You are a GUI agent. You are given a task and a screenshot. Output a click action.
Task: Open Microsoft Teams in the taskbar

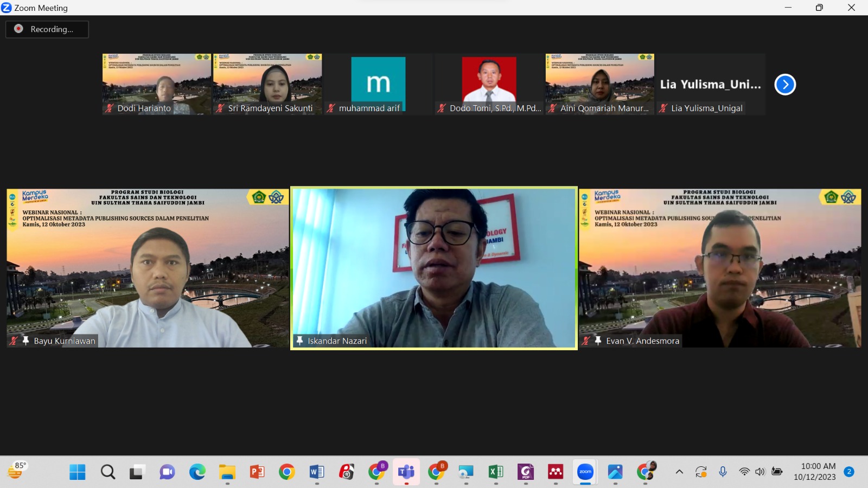pyautogui.click(x=406, y=472)
